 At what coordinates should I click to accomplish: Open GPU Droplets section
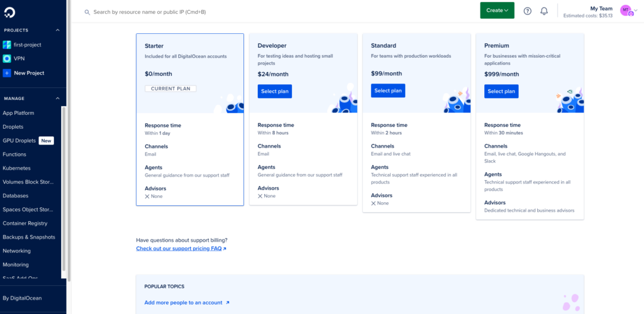coord(19,141)
